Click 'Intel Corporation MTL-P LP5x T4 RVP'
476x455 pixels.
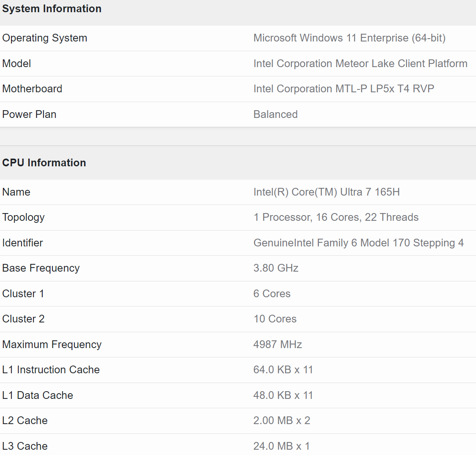tap(344, 89)
